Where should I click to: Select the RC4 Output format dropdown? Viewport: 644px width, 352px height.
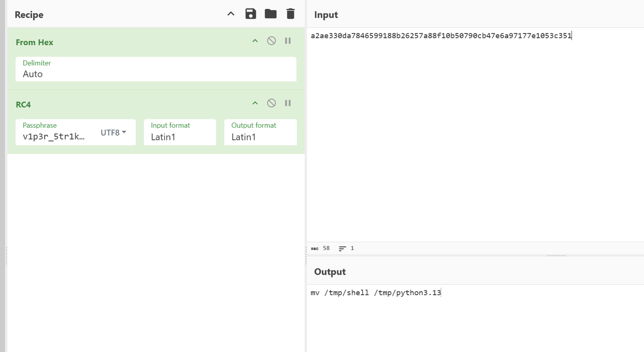tap(260, 137)
